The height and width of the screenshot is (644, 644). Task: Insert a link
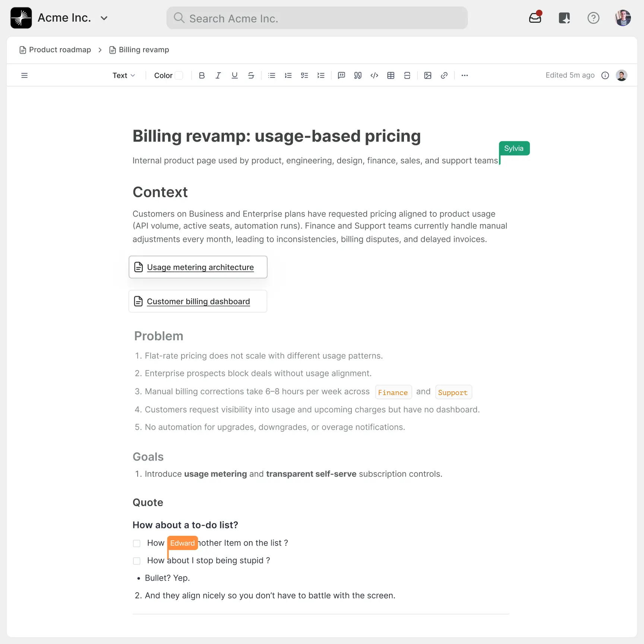[x=444, y=75]
